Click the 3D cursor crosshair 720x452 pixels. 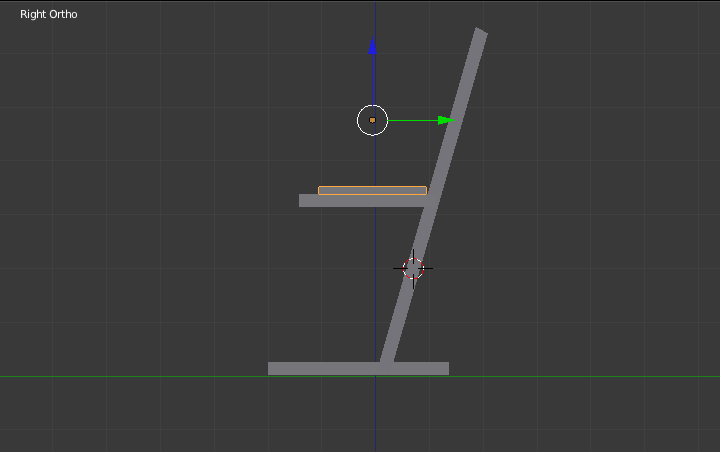(413, 269)
